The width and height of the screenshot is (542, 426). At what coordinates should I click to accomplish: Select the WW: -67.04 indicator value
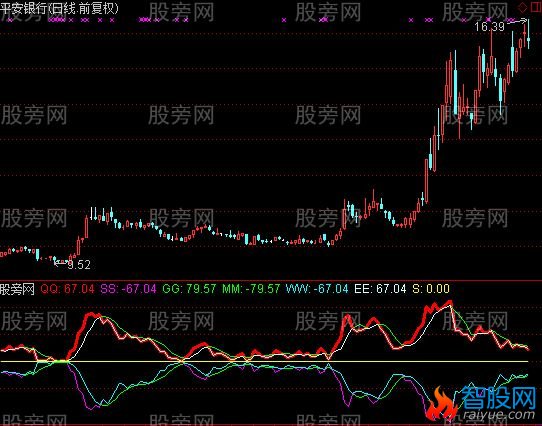tap(317, 289)
